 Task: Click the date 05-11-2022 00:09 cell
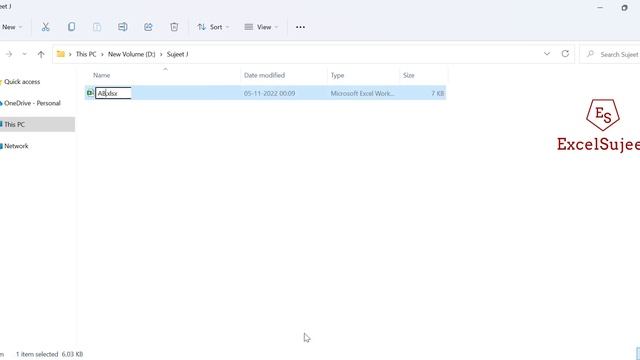[269, 93]
